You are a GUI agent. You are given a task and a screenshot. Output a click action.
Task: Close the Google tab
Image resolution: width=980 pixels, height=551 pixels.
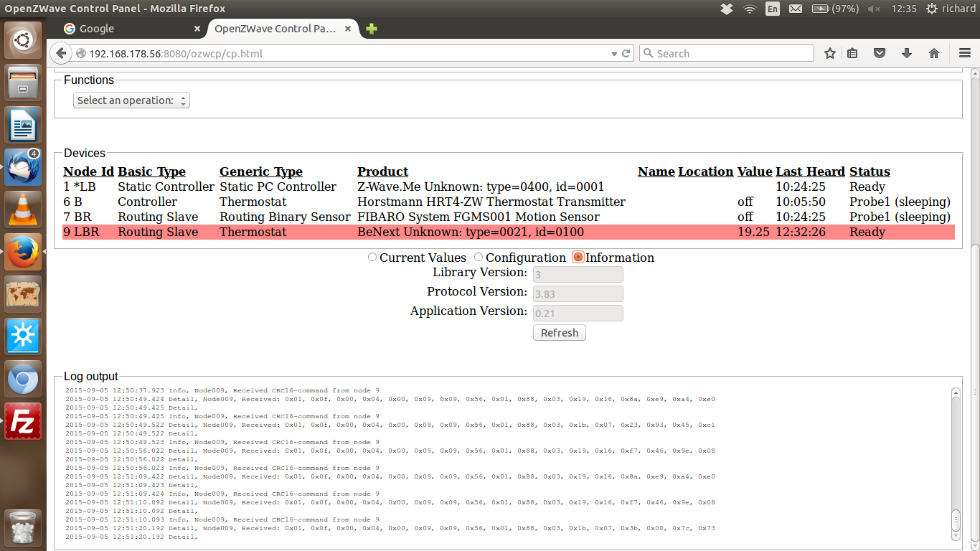point(197,29)
